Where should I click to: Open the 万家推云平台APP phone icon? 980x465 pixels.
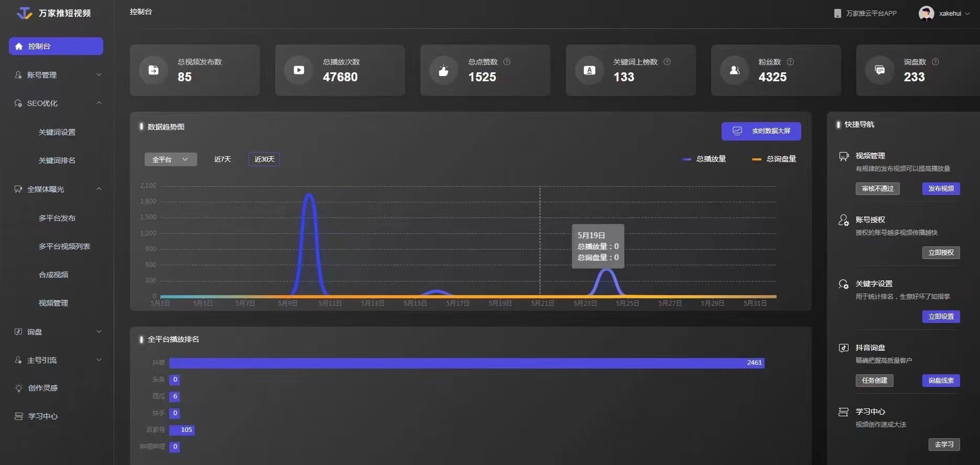(x=837, y=14)
